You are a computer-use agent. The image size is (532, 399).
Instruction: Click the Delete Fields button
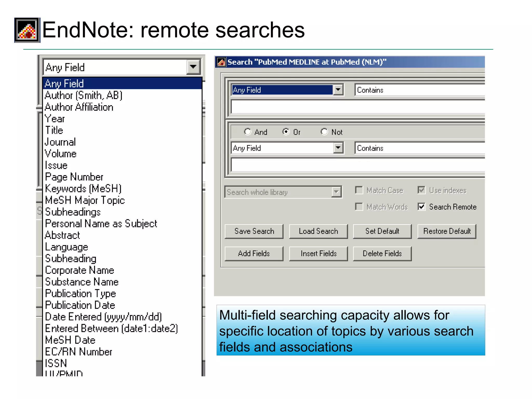tap(382, 254)
